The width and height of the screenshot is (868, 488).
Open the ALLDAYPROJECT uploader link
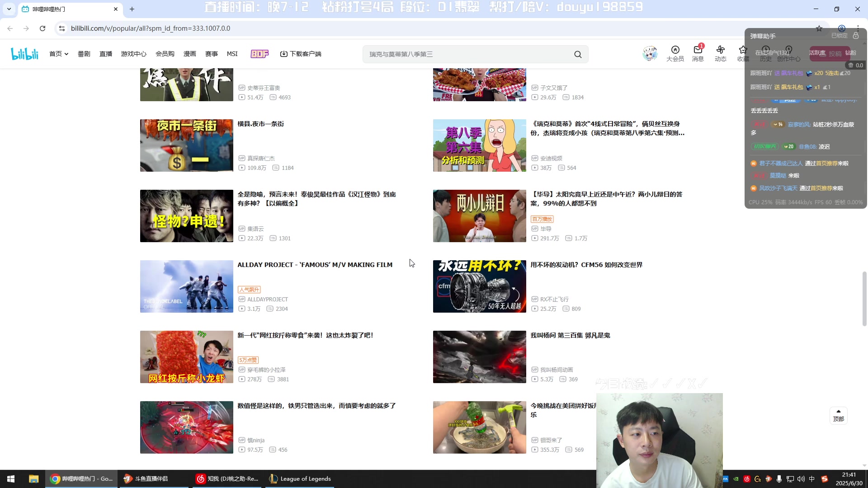click(267, 300)
